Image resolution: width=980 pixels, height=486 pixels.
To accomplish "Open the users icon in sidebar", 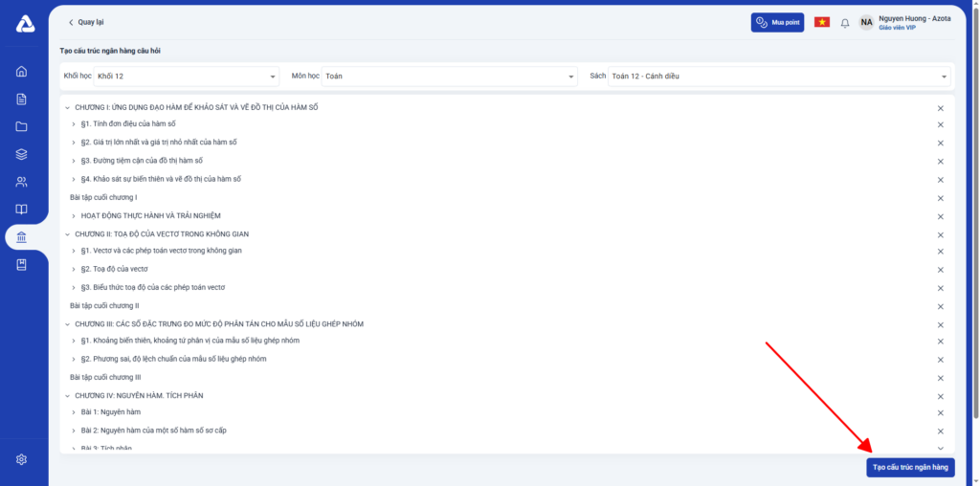I will [22, 182].
